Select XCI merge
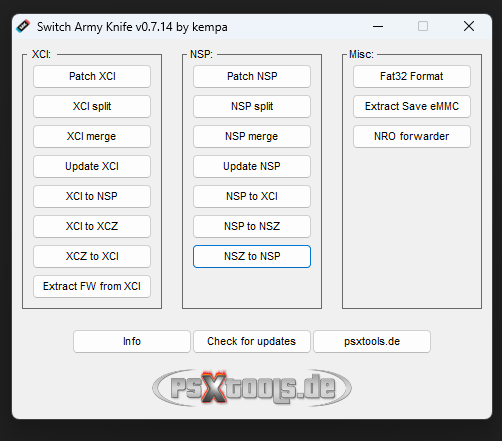 [92, 136]
